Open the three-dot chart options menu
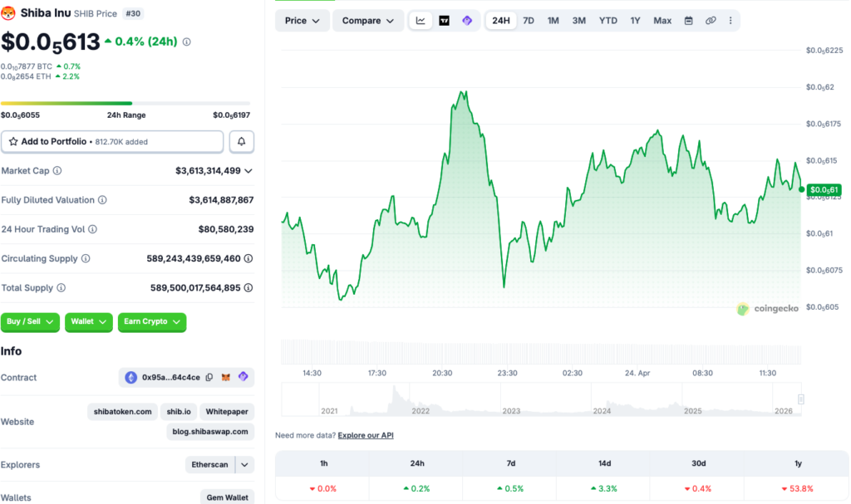This screenshot has width=851, height=504. pyautogui.click(x=730, y=21)
